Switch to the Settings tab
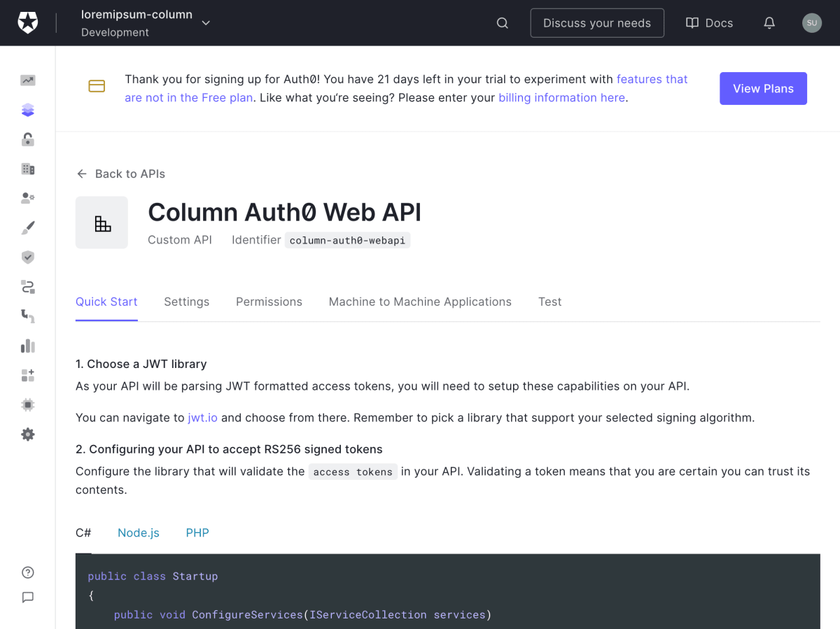 pyautogui.click(x=187, y=302)
